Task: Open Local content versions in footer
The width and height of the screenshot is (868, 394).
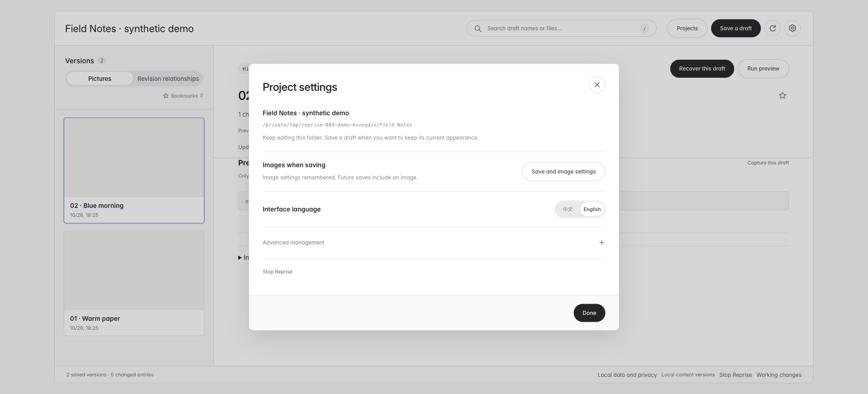Action: pos(688,375)
